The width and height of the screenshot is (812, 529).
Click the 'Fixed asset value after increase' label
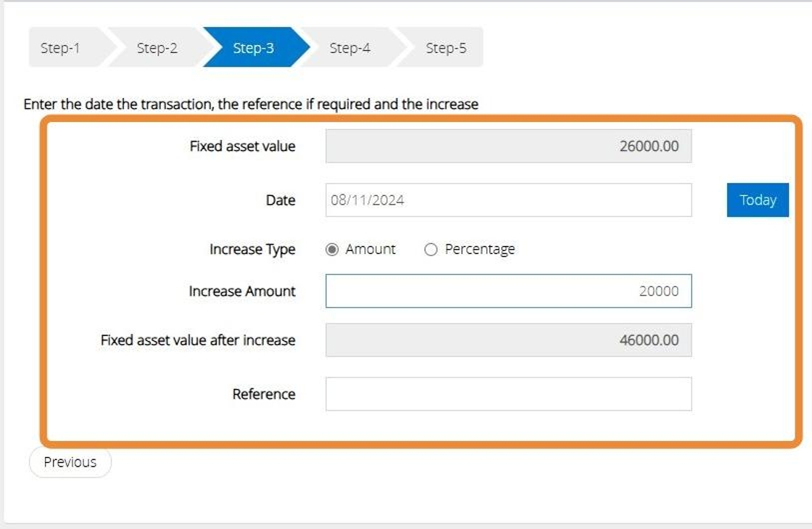[x=198, y=340]
